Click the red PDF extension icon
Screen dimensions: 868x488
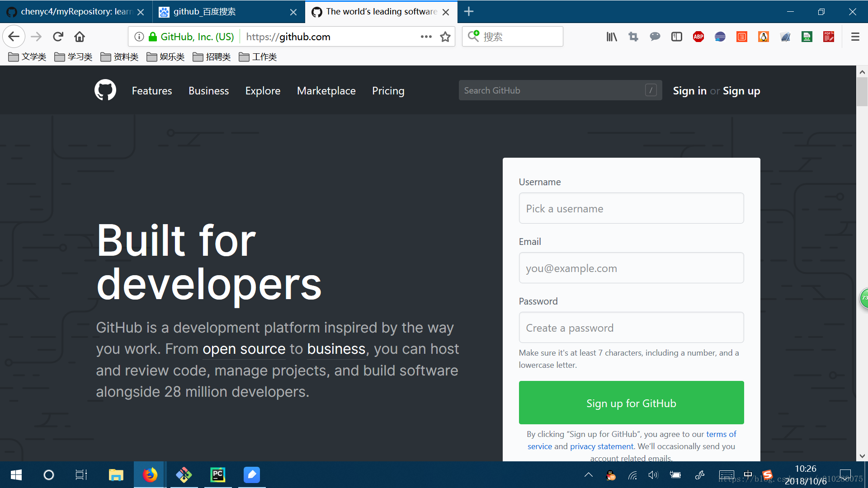(829, 37)
